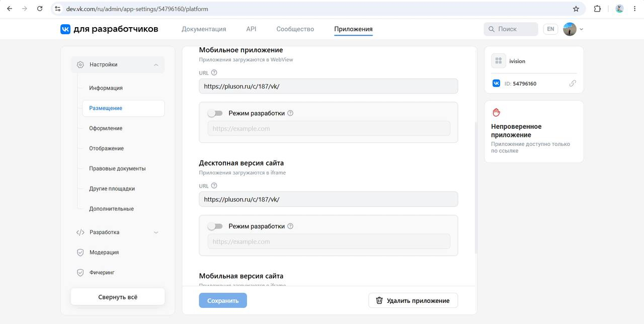Click help icon by mobile app Режим разработки
This screenshot has height=324, width=644.
[x=290, y=113]
